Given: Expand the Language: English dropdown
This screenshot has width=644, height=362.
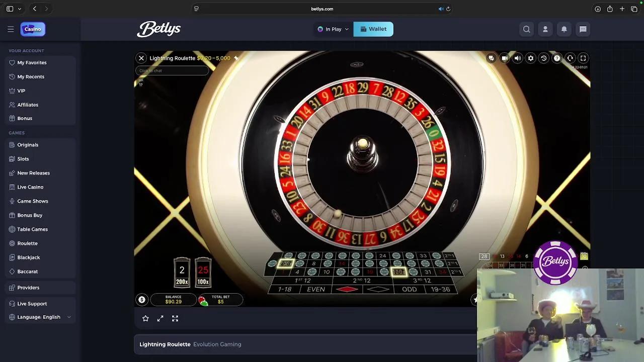Looking at the screenshot, I should [40, 317].
